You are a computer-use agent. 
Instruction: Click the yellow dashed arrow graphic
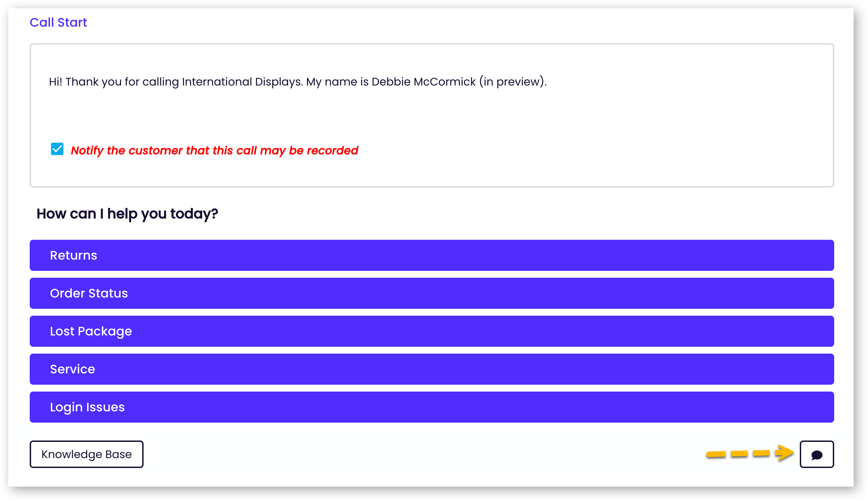coord(750,453)
